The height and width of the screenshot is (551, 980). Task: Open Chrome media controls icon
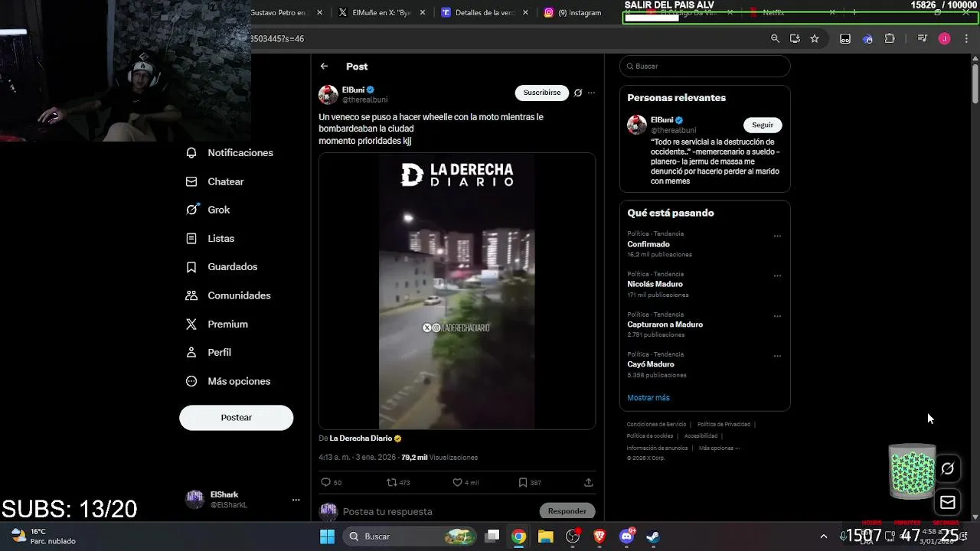coord(923,38)
